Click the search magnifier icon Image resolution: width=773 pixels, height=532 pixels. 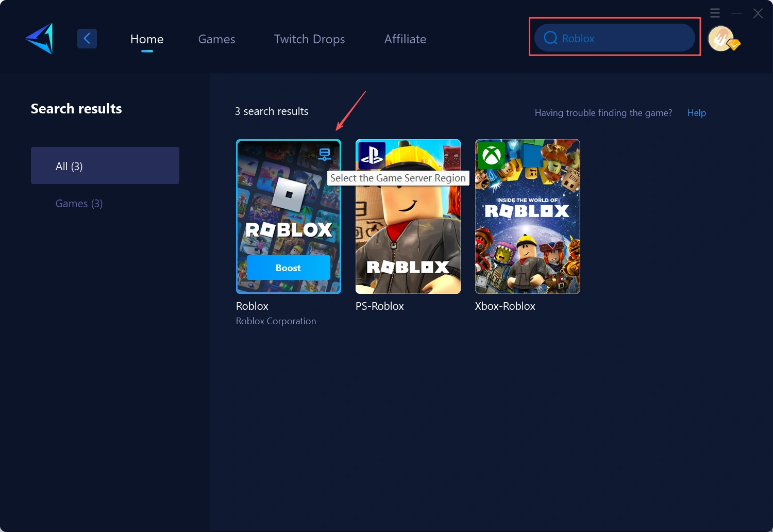[x=550, y=38]
